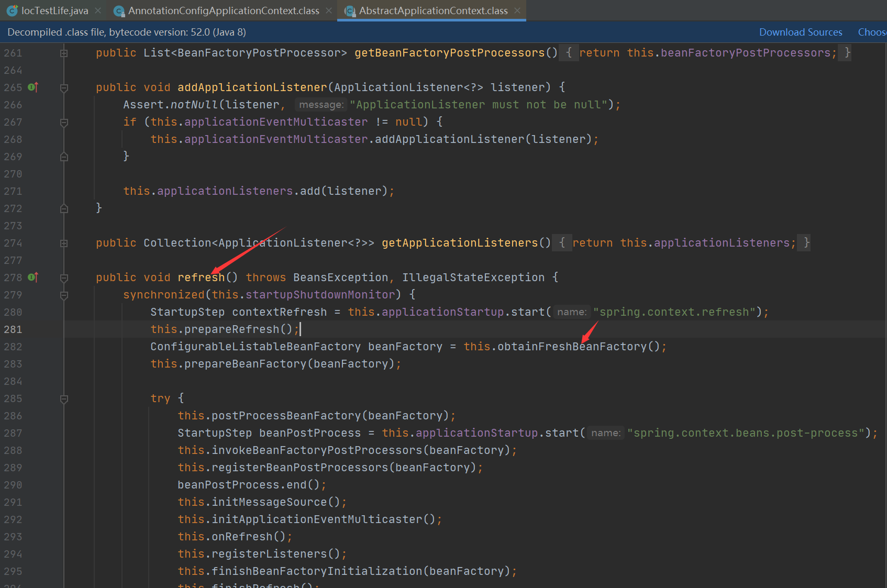Click startupShutdownMonitor field on line 279
Image resolution: width=887 pixels, height=588 pixels.
pyautogui.click(x=320, y=295)
